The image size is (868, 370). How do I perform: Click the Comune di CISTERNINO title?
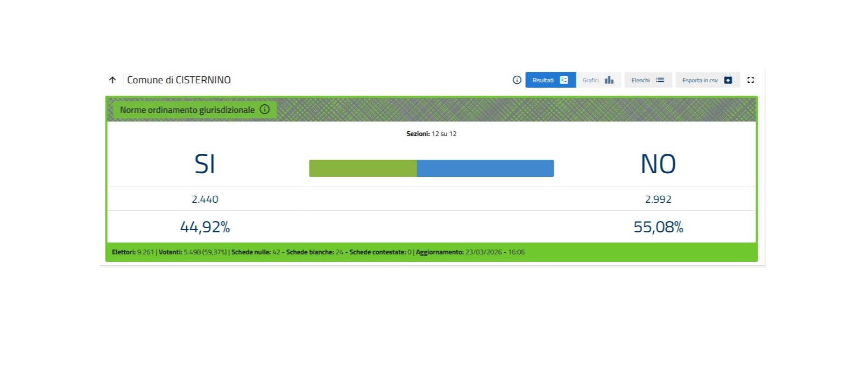pyautogui.click(x=179, y=80)
